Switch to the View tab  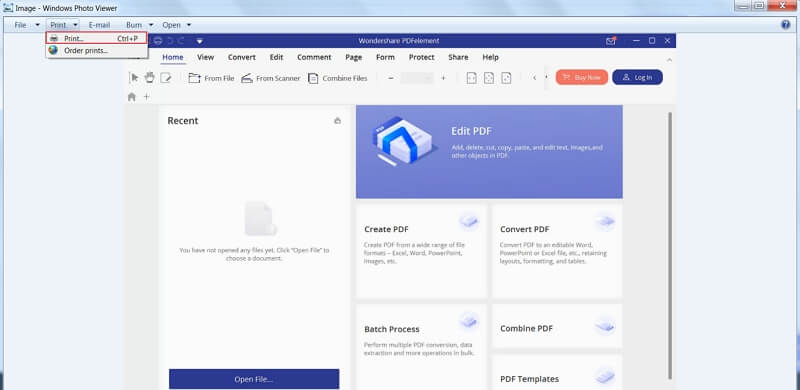coord(205,57)
